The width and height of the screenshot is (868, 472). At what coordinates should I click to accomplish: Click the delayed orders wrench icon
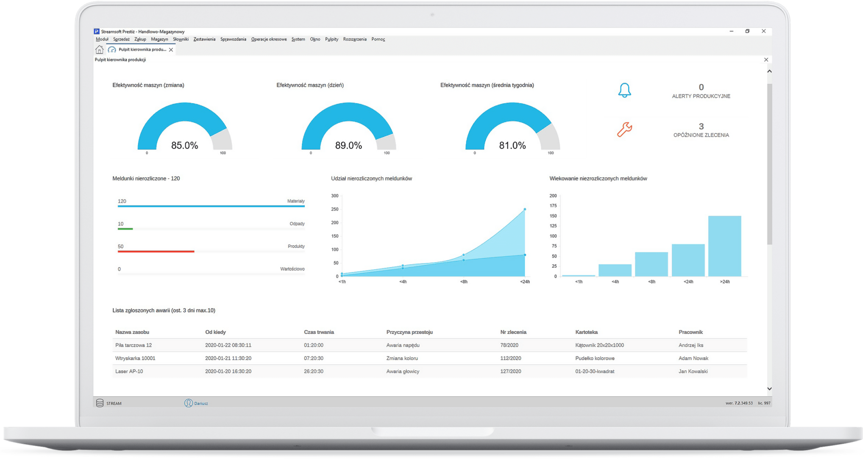click(624, 129)
